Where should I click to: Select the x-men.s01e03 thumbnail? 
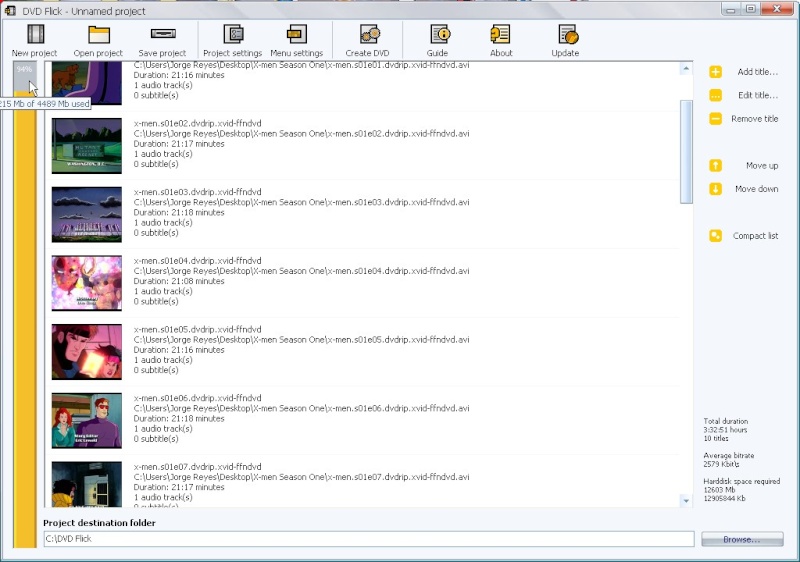[87, 215]
